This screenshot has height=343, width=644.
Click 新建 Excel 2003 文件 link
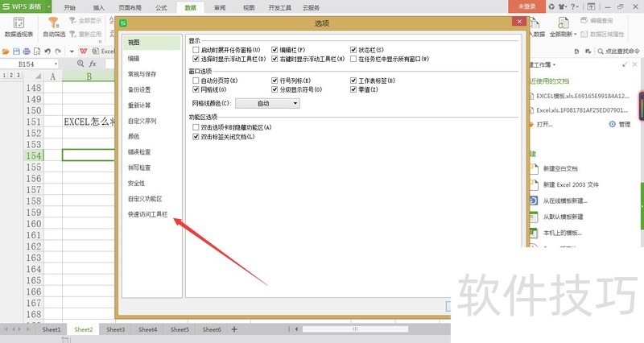pos(572,185)
